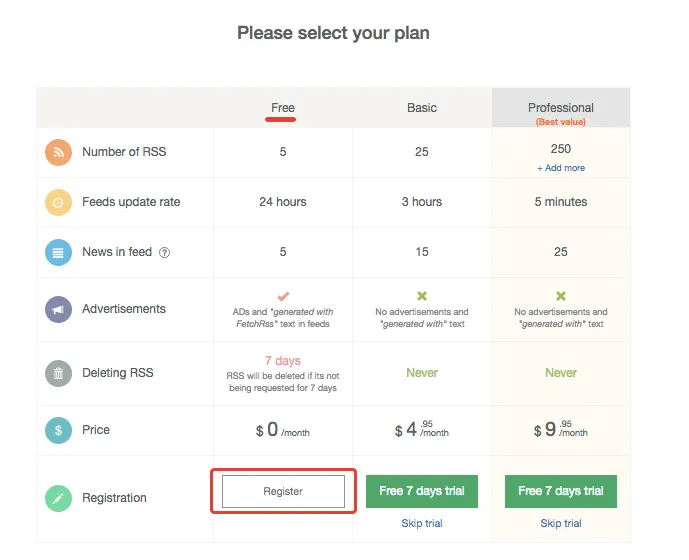Select the Free plan column header
This screenshot has height=560, width=689.
click(283, 108)
